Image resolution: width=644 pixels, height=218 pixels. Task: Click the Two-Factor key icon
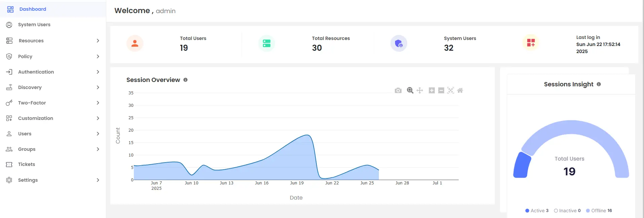click(9, 102)
